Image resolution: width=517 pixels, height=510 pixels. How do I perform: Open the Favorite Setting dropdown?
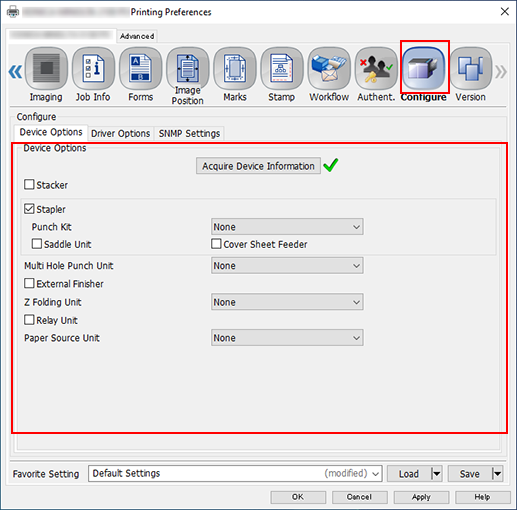(235, 474)
